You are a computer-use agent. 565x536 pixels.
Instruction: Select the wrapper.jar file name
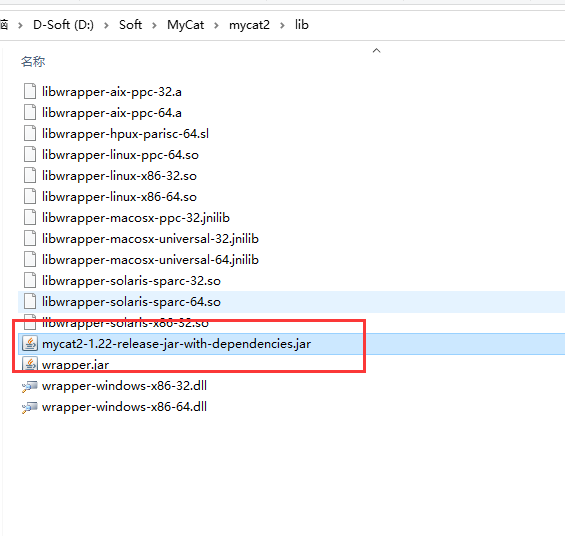(75, 365)
